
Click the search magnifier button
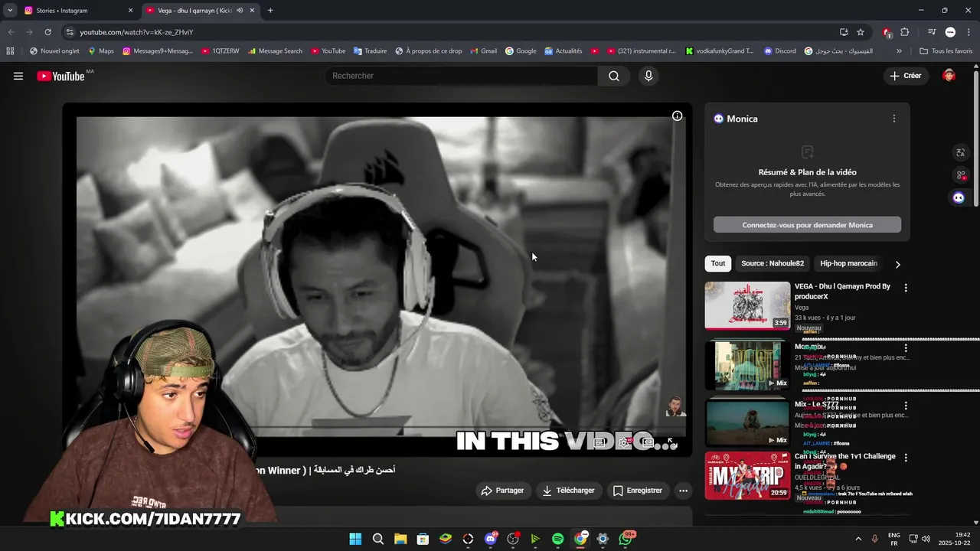(x=614, y=76)
